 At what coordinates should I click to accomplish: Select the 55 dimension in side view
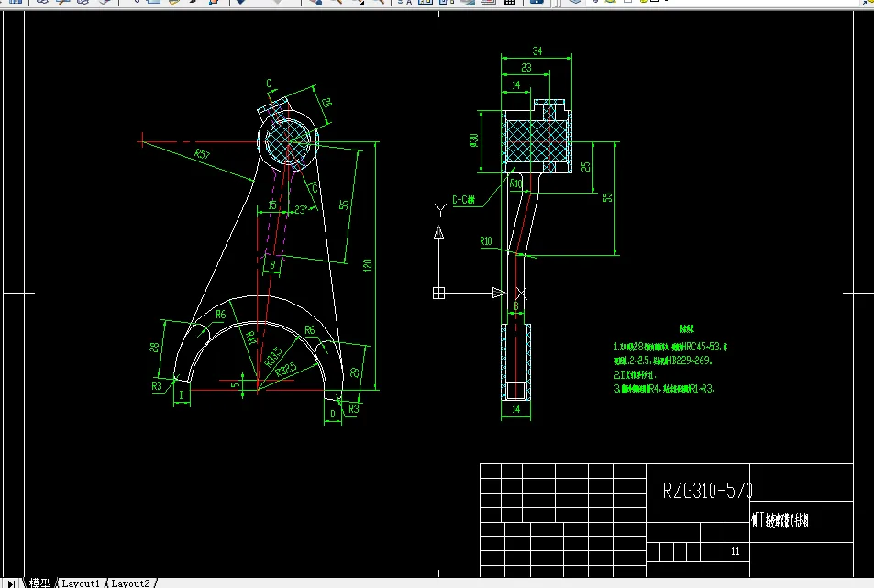(x=607, y=197)
